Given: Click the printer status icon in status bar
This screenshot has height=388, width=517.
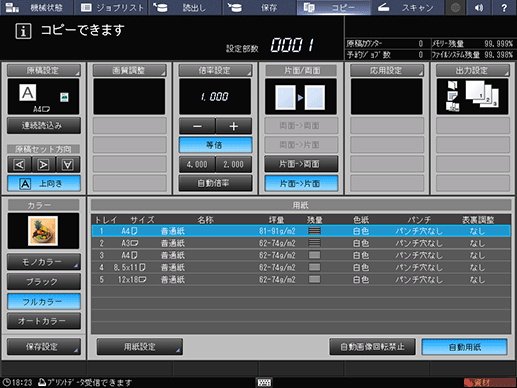Looking at the screenshot, I should coord(42,382).
